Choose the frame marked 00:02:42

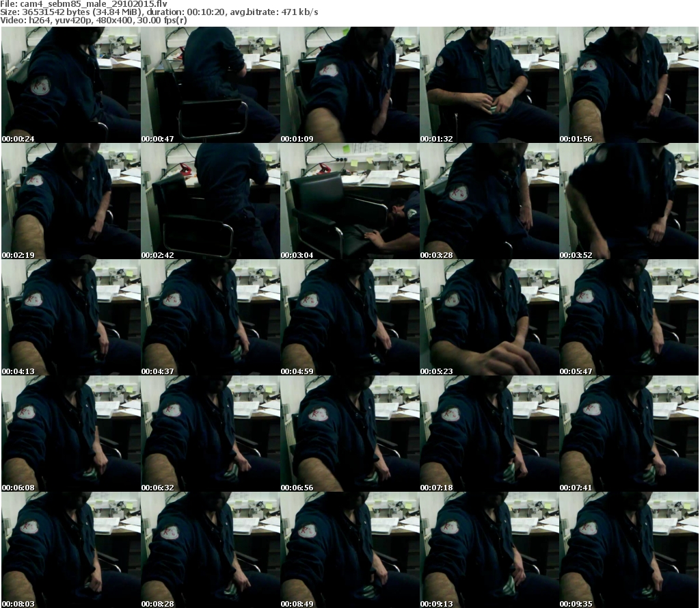tap(211, 201)
